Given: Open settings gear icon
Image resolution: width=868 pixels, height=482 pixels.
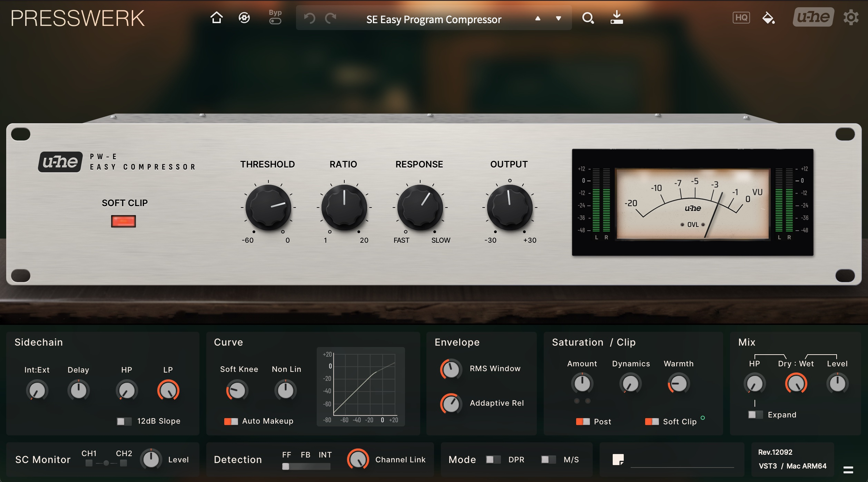Looking at the screenshot, I should pyautogui.click(x=851, y=18).
